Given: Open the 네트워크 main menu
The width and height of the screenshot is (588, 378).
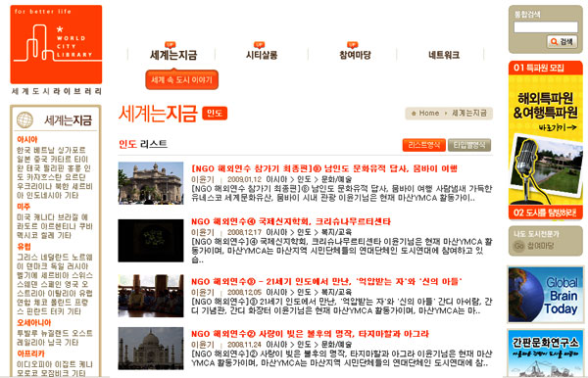Looking at the screenshot, I should [x=444, y=55].
